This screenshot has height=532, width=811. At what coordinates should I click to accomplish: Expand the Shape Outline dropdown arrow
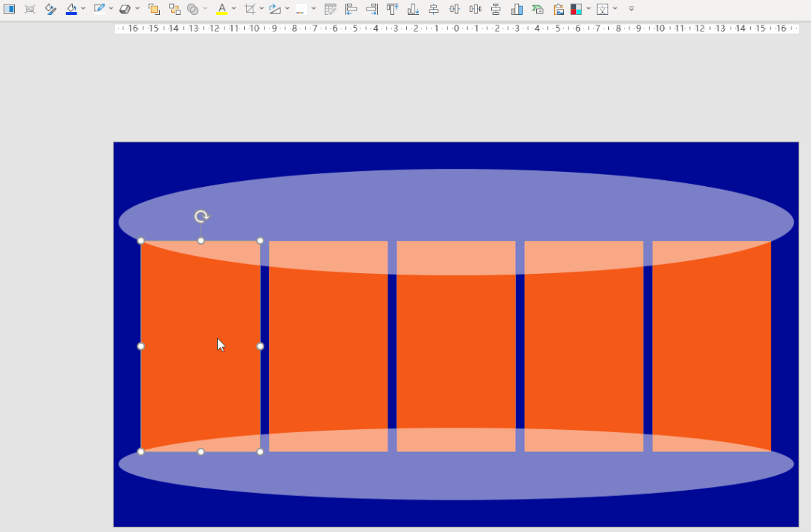pos(111,9)
